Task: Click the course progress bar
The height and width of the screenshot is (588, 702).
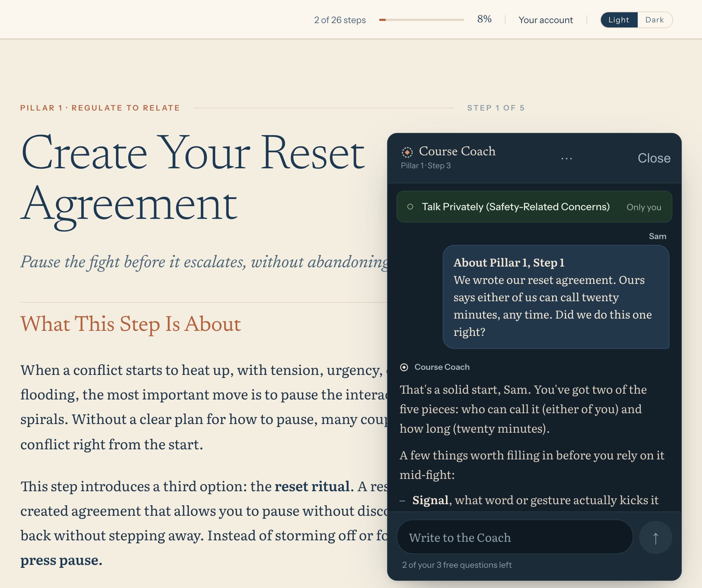Action: pos(421,20)
